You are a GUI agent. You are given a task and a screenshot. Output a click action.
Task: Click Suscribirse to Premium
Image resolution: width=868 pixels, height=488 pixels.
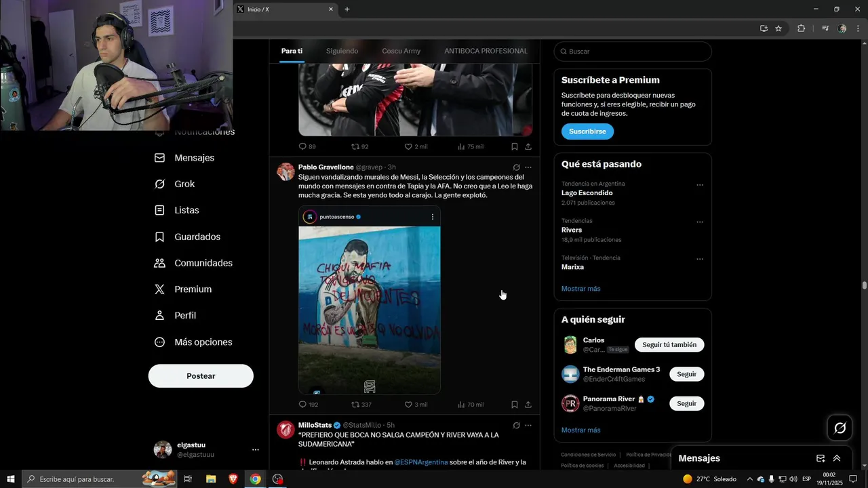pos(587,131)
